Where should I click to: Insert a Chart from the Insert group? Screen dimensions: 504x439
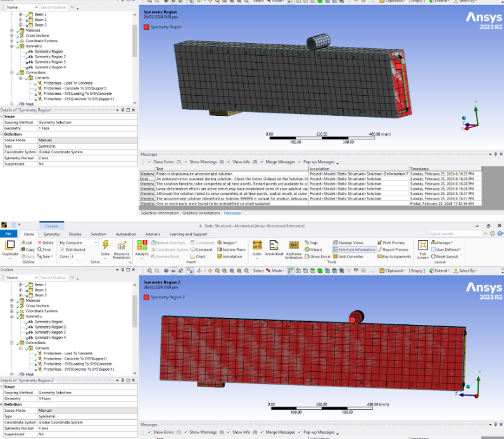[x=198, y=257]
